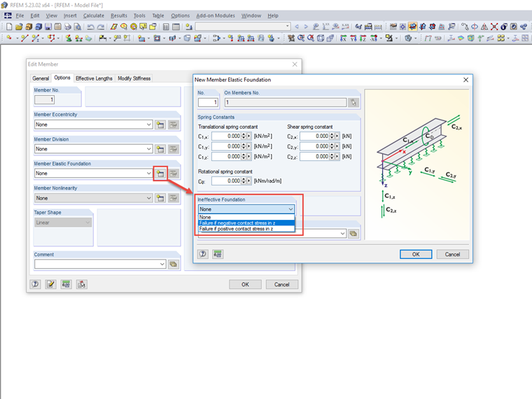Click comment library icon in Edit Member dialog
Image resolution: width=532 pixels, height=399 pixels.
(174, 264)
